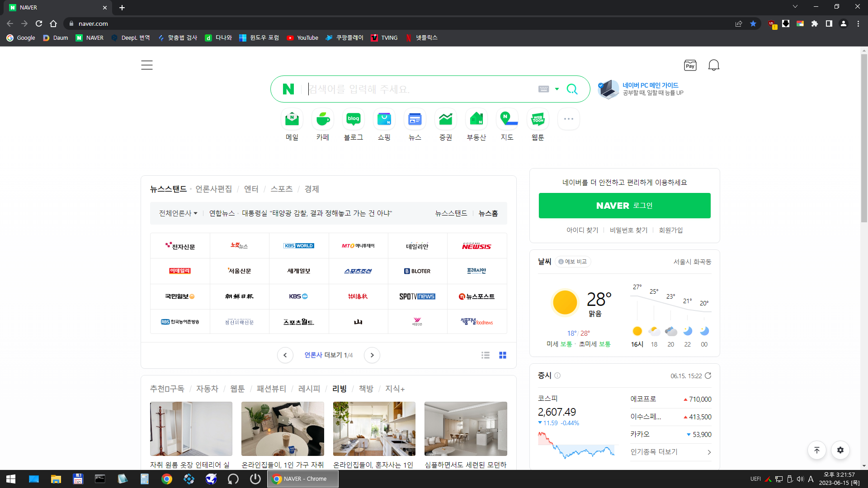Expand 전체언론사 dropdown
The image size is (868, 488).
(x=178, y=213)
